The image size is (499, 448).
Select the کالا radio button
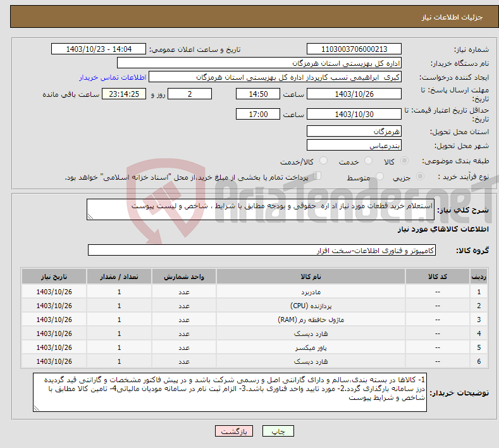[404, 161]
